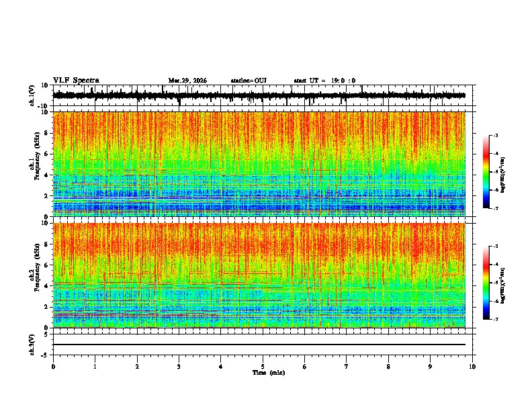Click time axis tick label "3"
The image size is (532, 411).
pyautogui.click(x=179, y=367)
